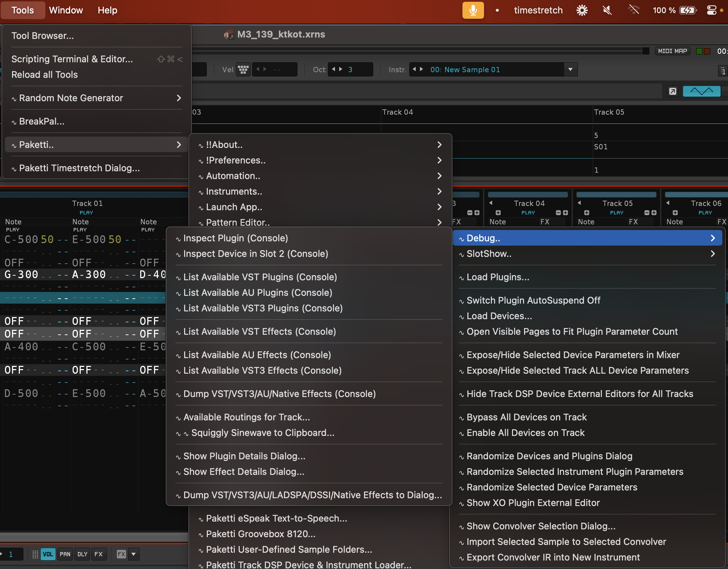Open the FX dropdown arrow in bottom bar
The width and height of the screenshot is (728, 569).
click(x=133, y=554)
